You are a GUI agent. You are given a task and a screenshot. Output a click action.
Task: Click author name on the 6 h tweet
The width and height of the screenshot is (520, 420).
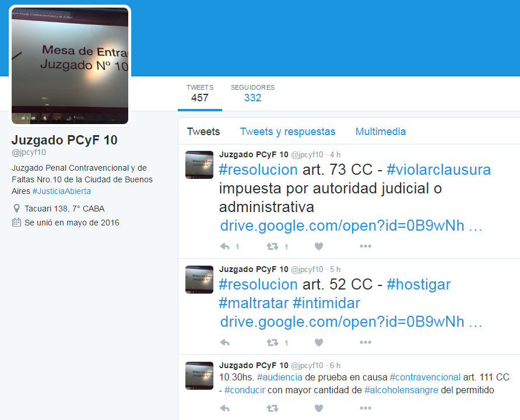[x=254, y=366]
